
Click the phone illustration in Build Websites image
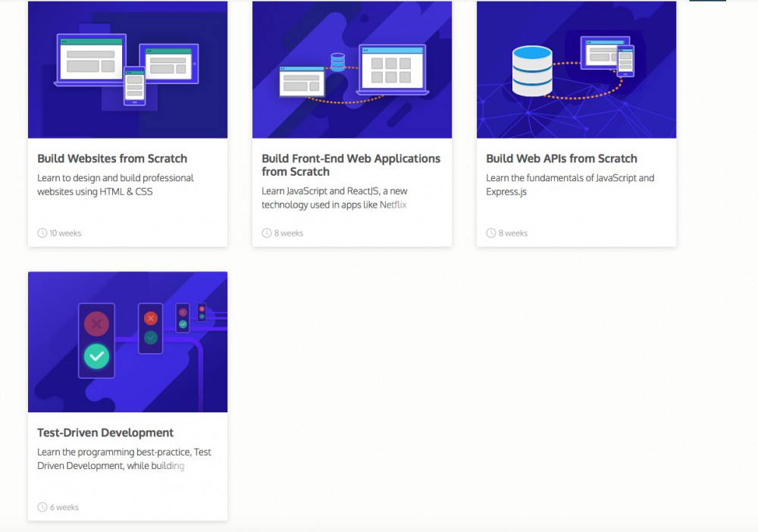click(x=134, y=84)
